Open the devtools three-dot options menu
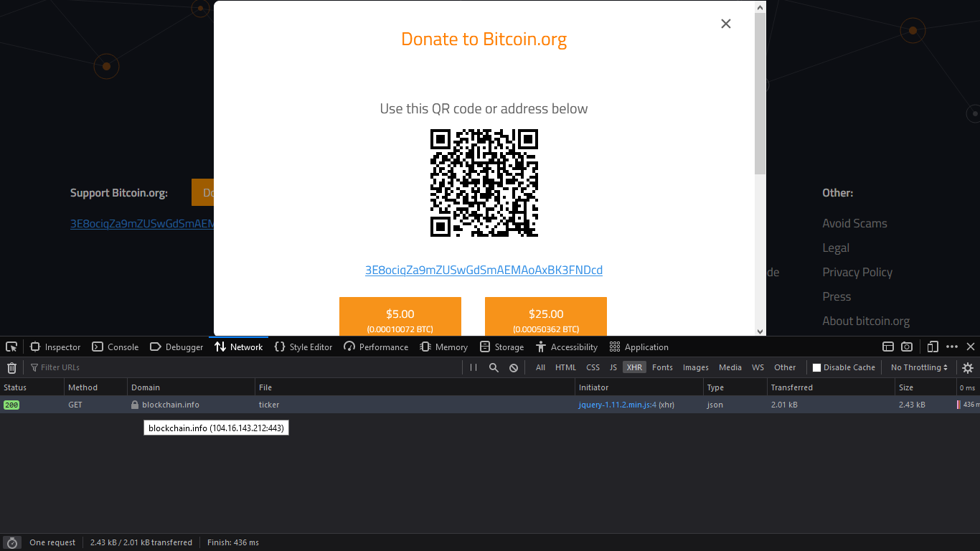 952,347
